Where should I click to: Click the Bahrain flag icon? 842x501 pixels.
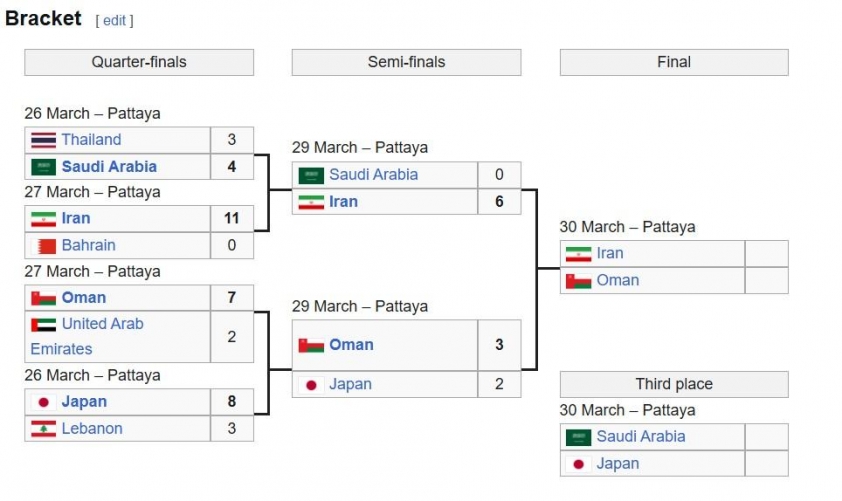tap(43, 245)
